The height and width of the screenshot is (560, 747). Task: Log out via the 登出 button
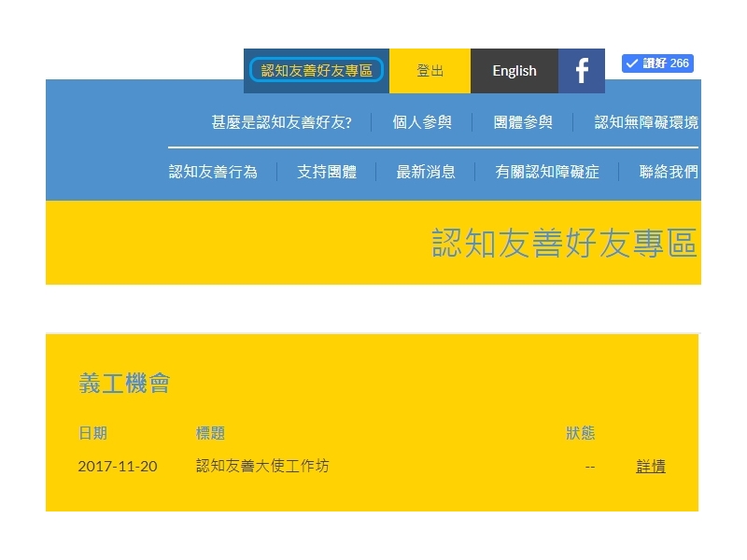(x=430, y=71)
